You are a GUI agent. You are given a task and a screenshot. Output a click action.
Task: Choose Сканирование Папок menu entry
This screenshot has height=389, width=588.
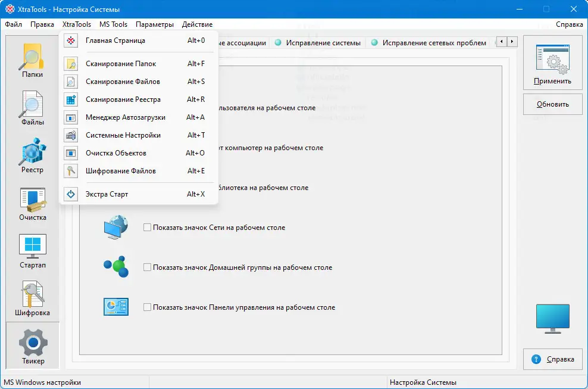tap(139, 64)
